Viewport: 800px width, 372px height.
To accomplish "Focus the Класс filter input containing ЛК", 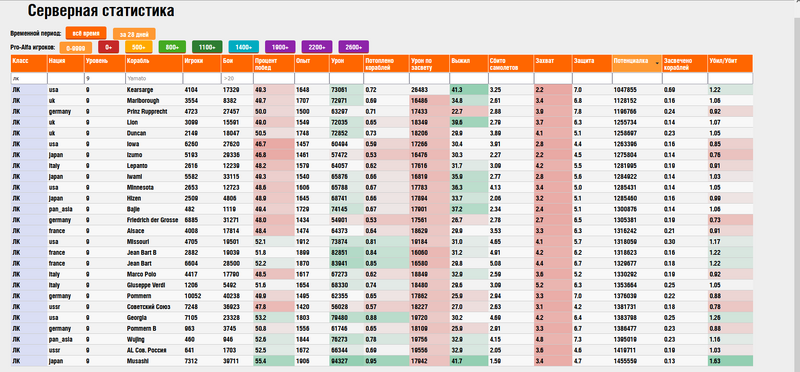I will pos(29,79).
